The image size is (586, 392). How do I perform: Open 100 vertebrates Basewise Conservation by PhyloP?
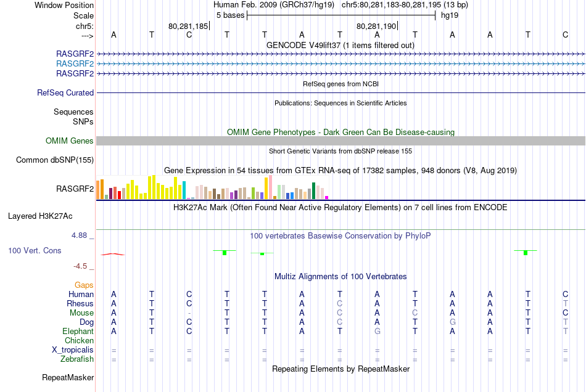[340, 236]
